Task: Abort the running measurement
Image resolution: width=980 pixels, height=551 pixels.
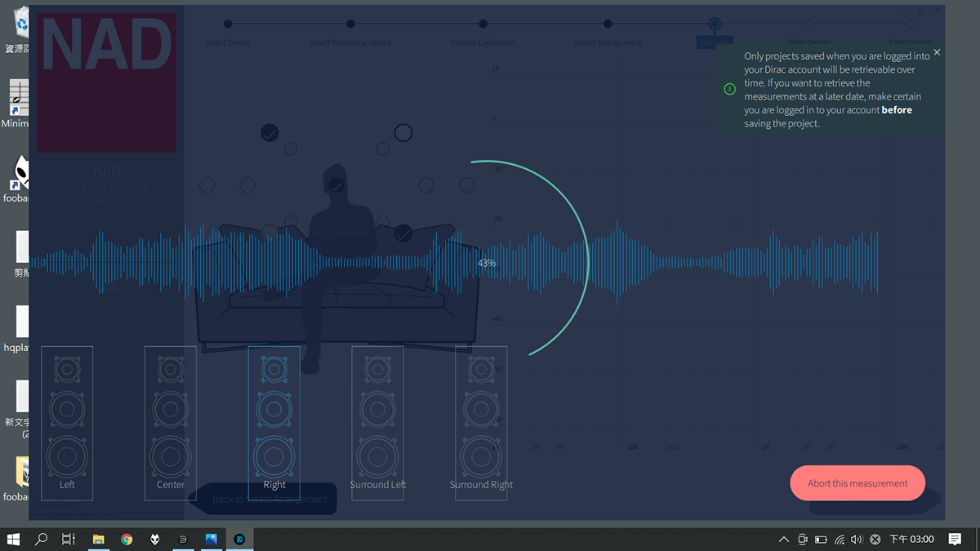Action: [x=857, y=483]
